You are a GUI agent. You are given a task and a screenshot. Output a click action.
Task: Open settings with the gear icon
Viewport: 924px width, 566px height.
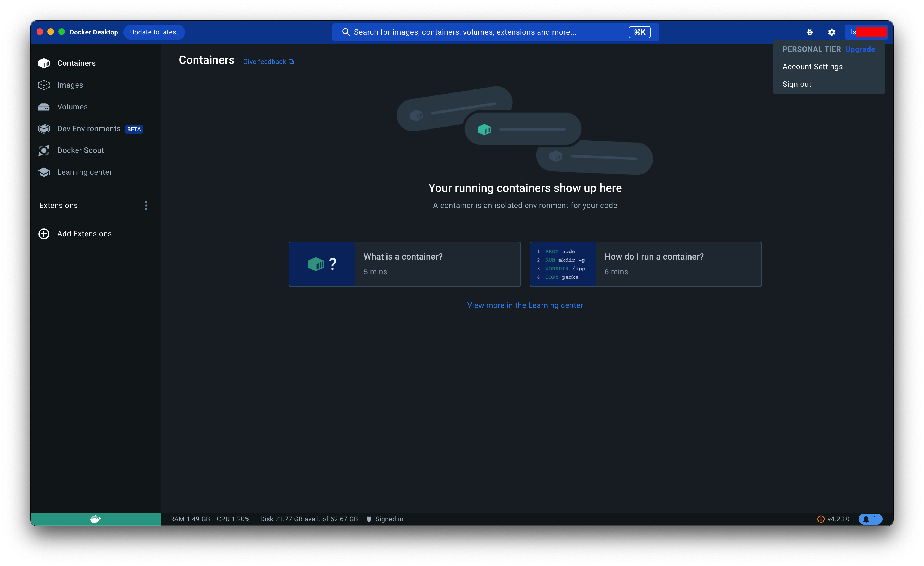[831, 32]
